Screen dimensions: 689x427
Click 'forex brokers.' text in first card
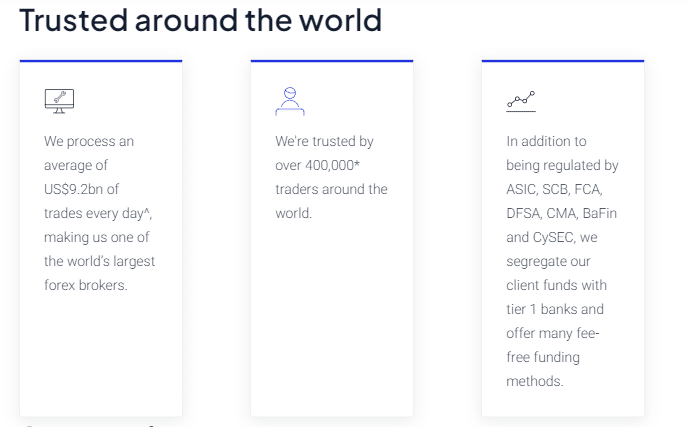[86, 285]
